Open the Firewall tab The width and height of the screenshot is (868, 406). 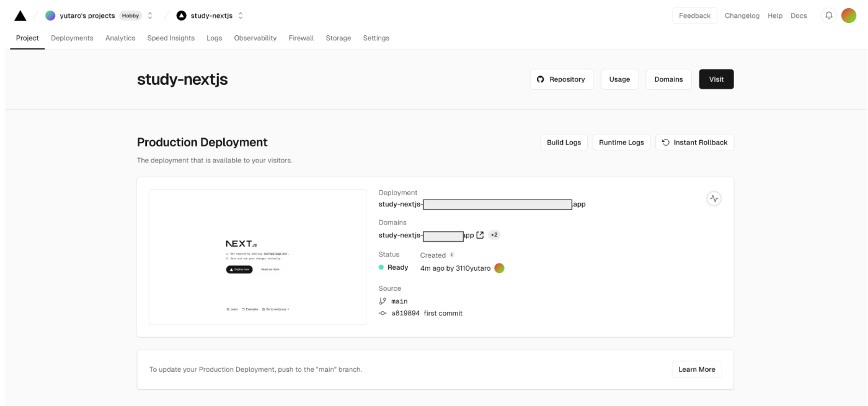click(x=301, y=38)
